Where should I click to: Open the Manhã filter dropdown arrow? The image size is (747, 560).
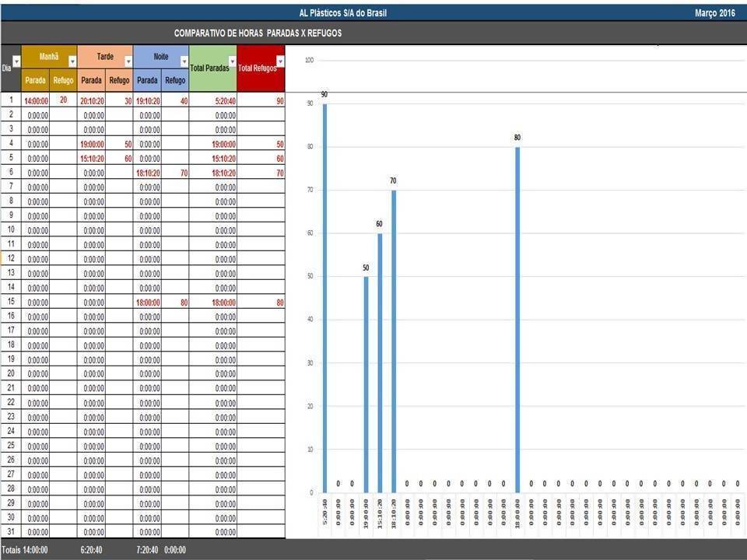(72, 61)
